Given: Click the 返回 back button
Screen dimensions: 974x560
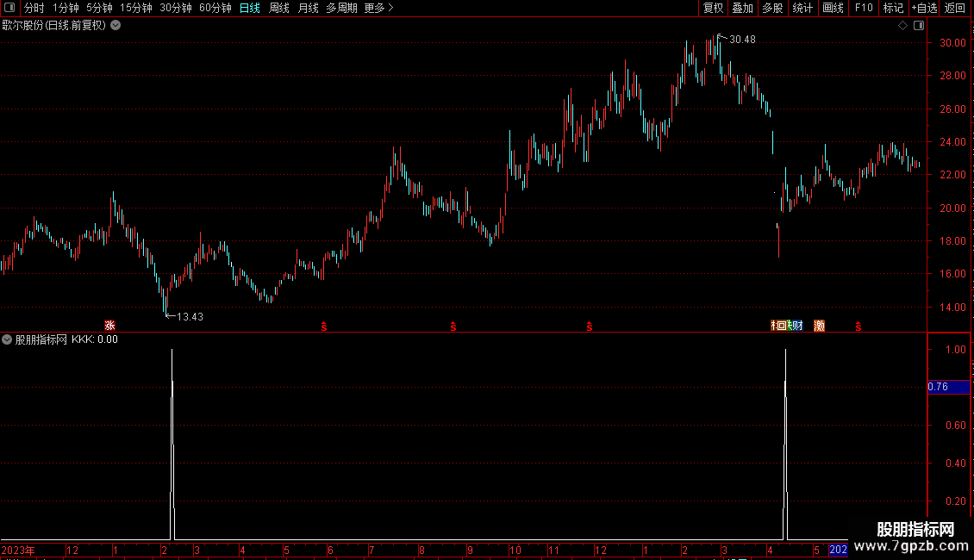Looking at the screenshot, I should [955, 8].
